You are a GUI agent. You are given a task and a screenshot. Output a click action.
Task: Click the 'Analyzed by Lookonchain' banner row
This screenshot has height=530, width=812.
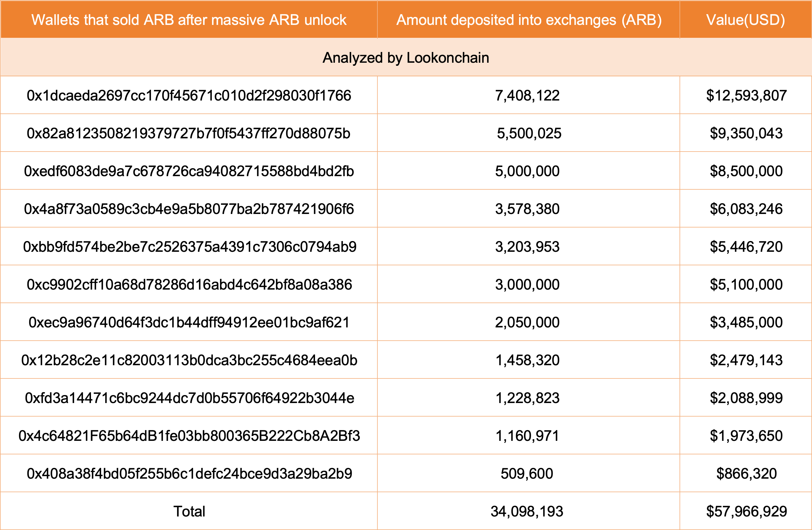pos(406,58)
